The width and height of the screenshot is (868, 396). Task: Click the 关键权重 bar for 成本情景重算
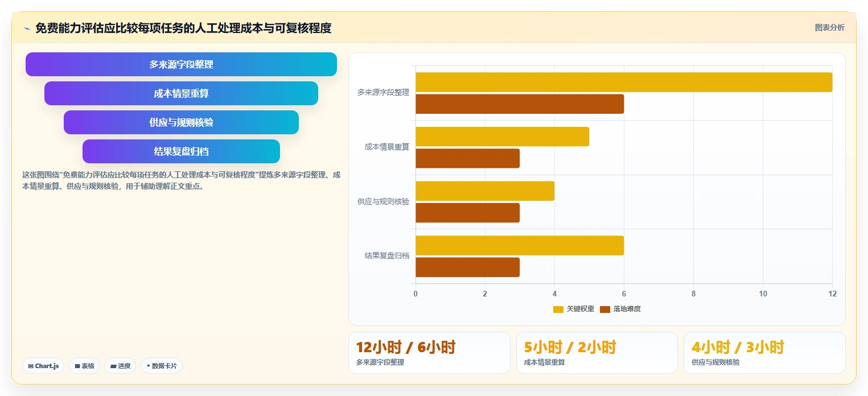click(x=502, y=137)
